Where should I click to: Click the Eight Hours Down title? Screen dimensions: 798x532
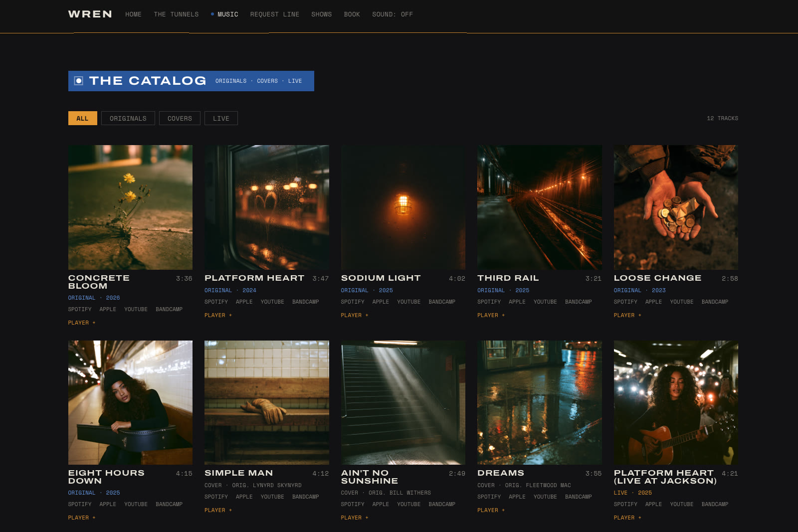click(x=106, y=477)
